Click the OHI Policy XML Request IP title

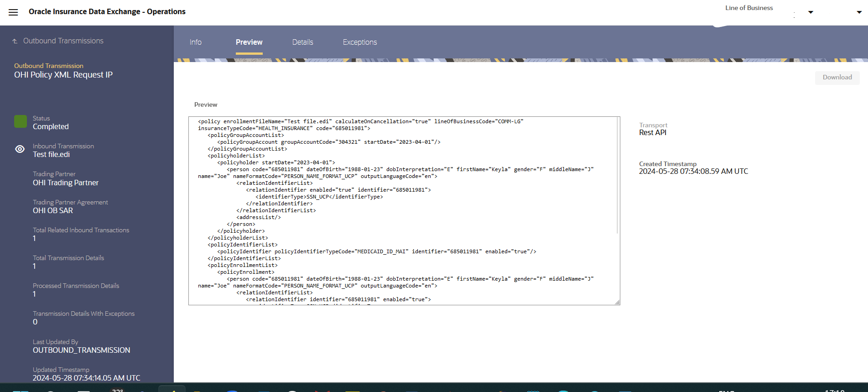[x=63, y=75]
